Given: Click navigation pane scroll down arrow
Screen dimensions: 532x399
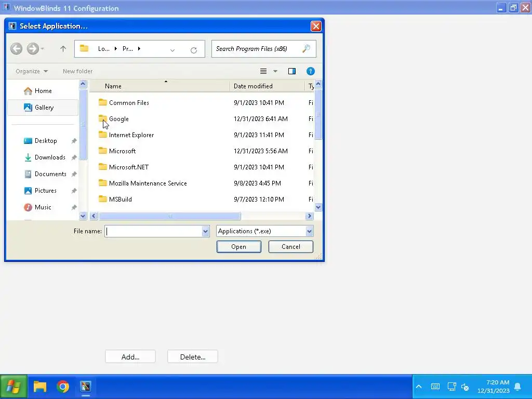Looking at the screenshot, I should (x=83, y=216).
